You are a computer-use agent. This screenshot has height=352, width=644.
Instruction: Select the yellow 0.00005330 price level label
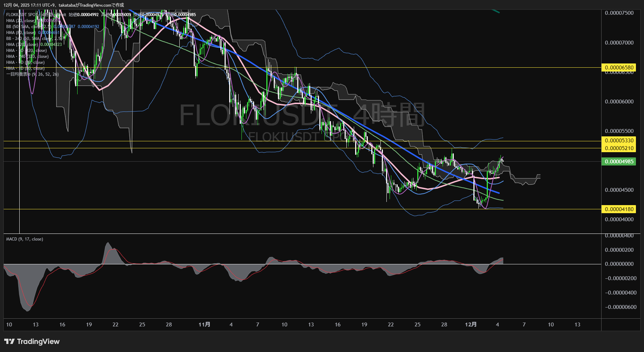pyautogui.click(x=619, y=141)
